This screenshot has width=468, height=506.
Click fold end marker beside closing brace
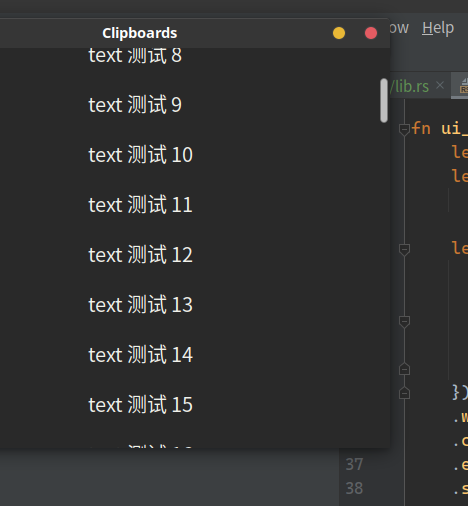point(404,393)
